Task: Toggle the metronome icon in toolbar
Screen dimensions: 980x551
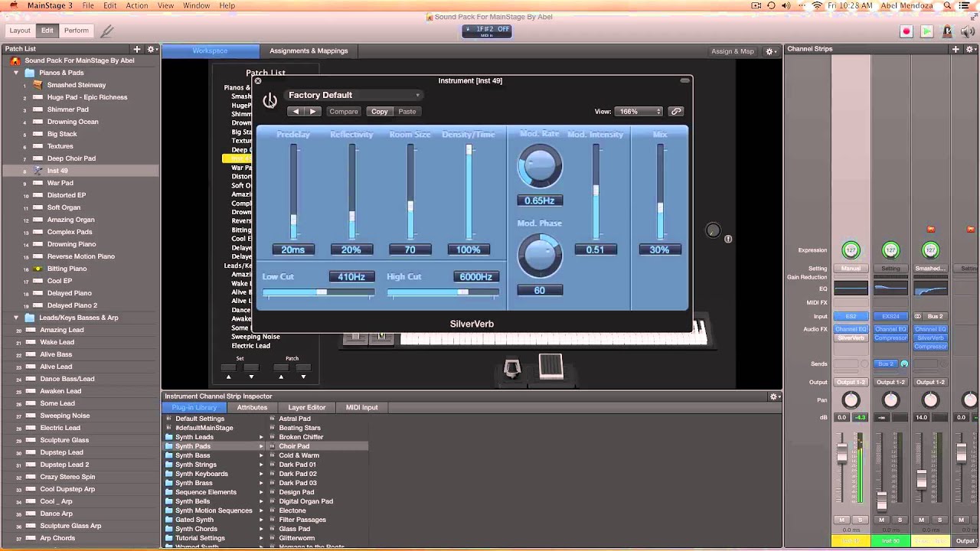Action: click(947, 31)
